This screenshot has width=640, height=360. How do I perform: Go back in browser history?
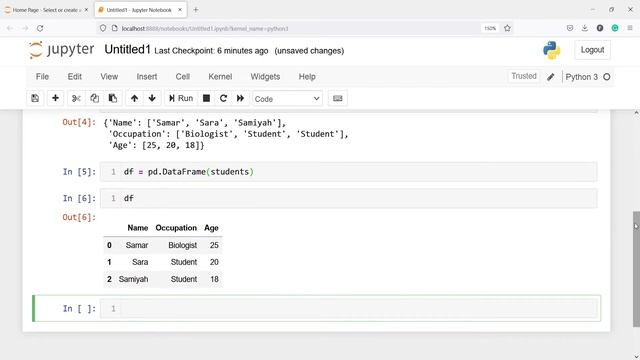[x=10, y=28]
